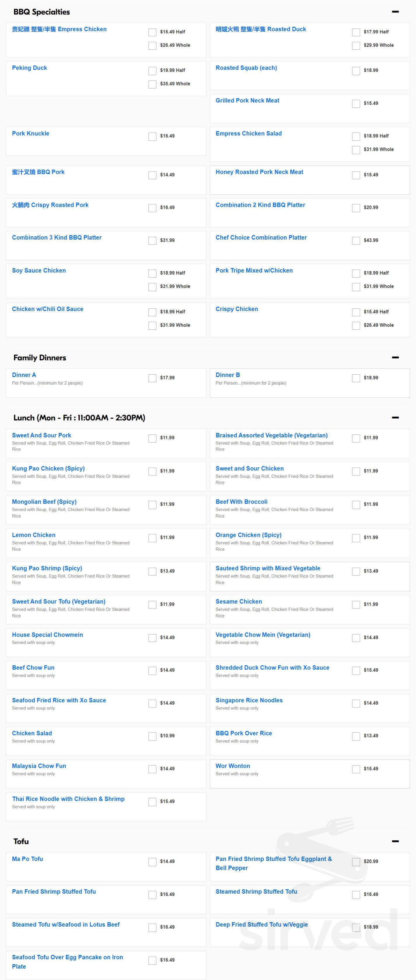This screenshot has width=416, height=980.
Task: Click Deep Fried Stuffed Tofu w/Veggie link
Action: (261, 925)
